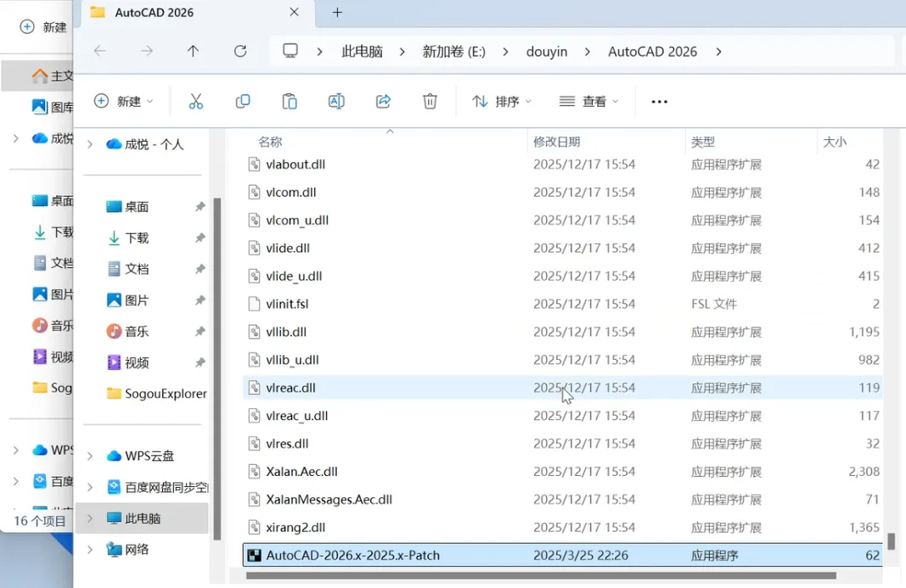The image size is (906, 588).
Task: Click the horizontal scrollbar under file list
Action: (541, 575)
